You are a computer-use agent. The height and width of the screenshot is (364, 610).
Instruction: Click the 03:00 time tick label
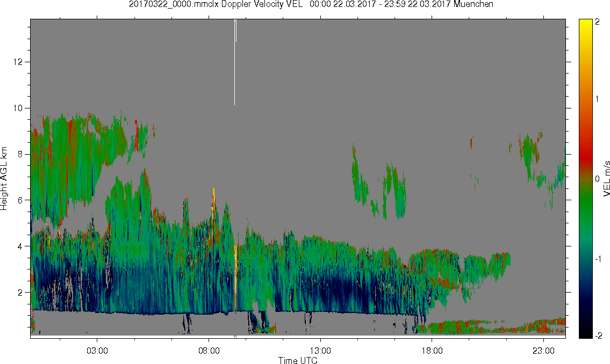(97, 351)
